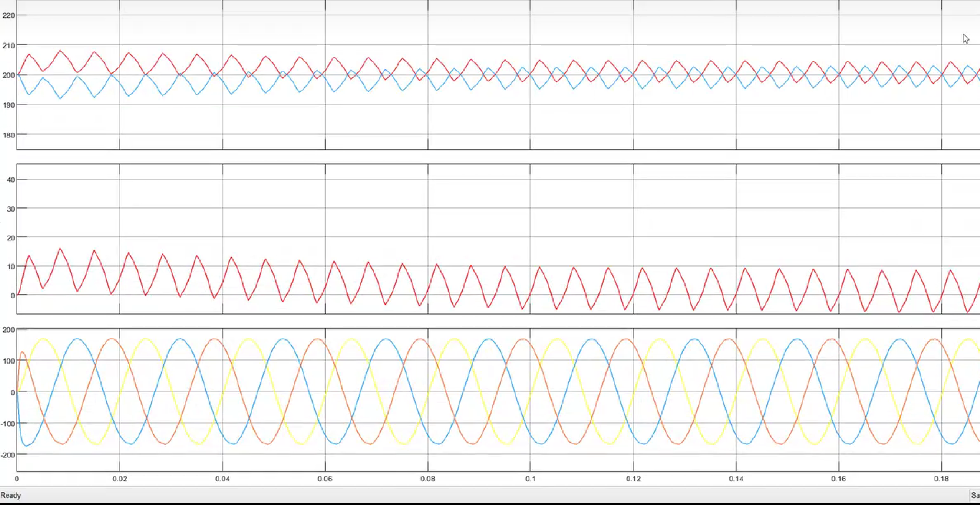Click the 40 label on middle plot

[x=11, y=180]
